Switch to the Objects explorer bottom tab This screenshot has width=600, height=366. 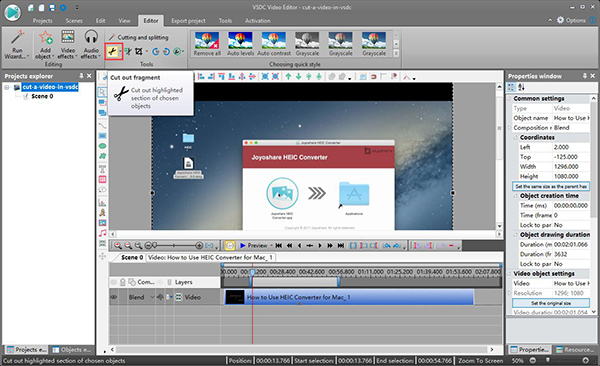click(x=72, y=350)
